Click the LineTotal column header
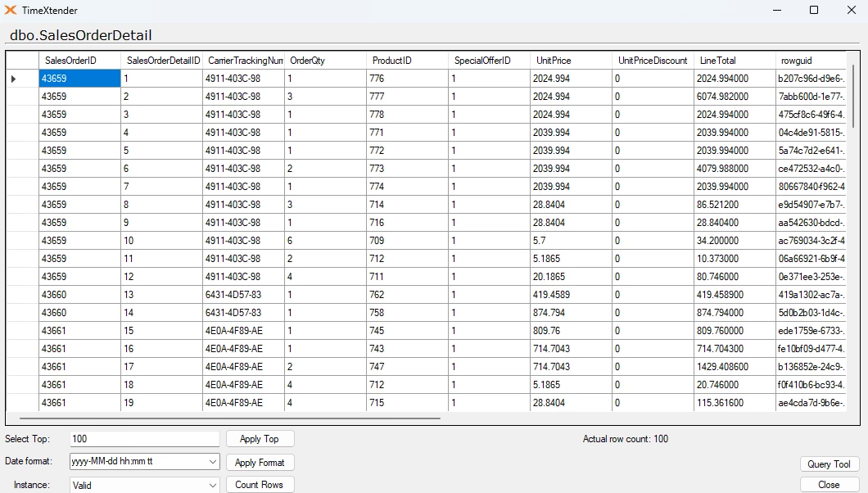868x493 pixels. click(735, 61)
